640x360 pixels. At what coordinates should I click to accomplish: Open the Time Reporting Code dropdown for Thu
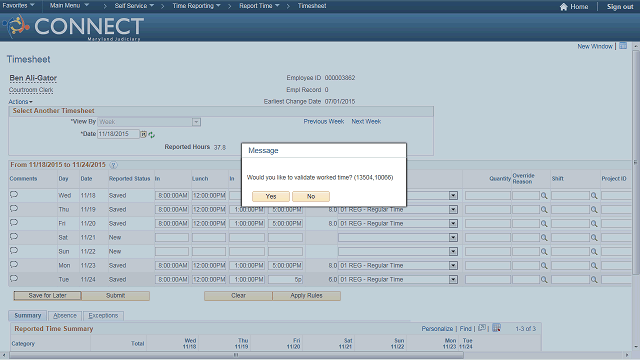(453, 209)
